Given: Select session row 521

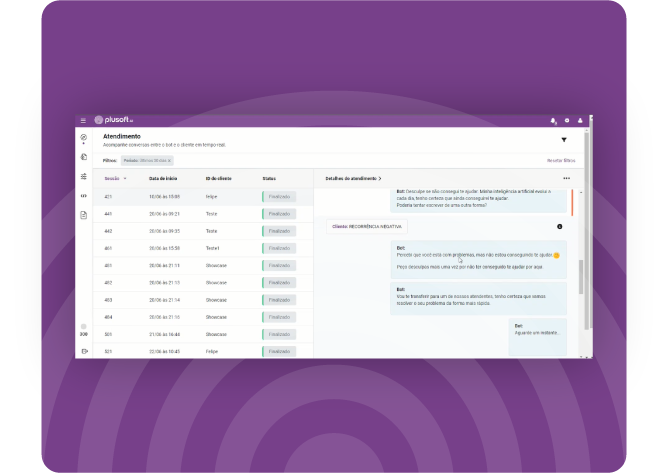Looking at the screenshot, I should [203, 351].
